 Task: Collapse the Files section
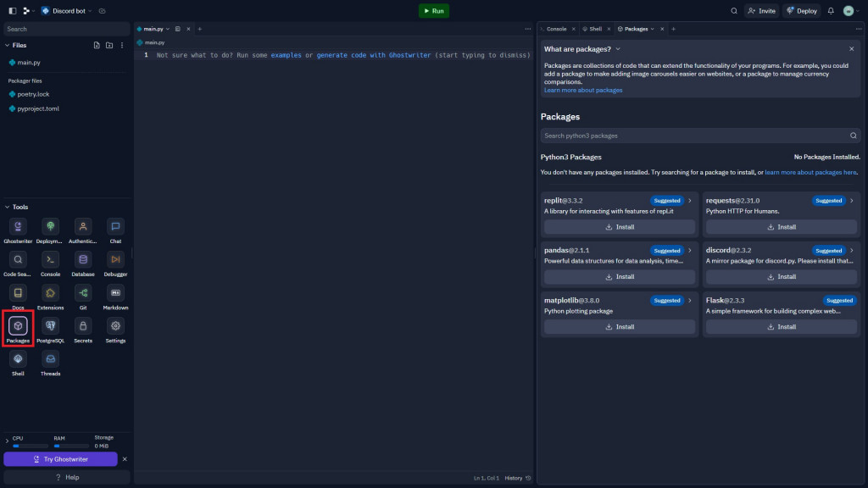[x=7, y=46]
